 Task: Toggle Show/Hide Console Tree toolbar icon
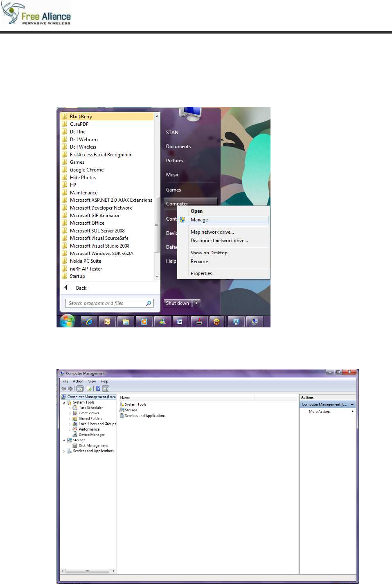click(x=80, y=388)
